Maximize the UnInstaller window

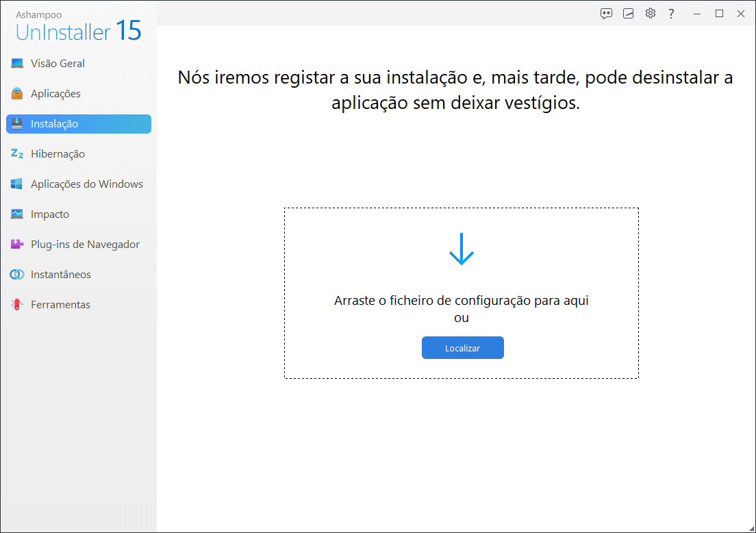point(719,14)
